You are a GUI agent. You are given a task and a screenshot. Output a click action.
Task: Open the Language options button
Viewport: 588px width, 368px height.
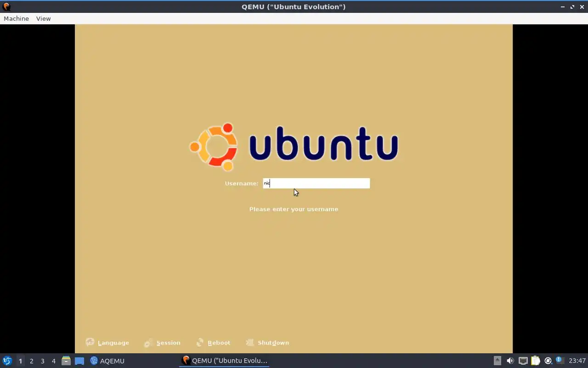(x=107, y=343)
